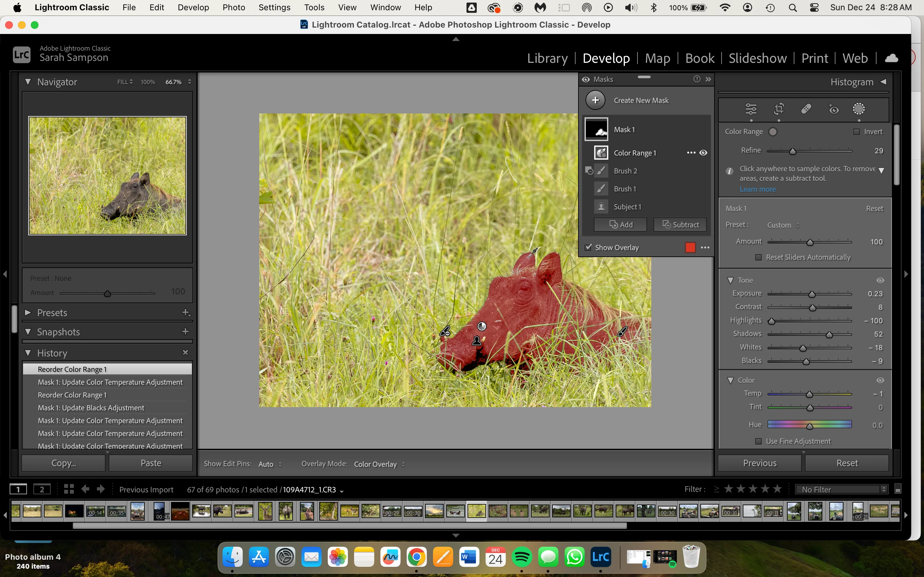The height and width of the screenshot is (577, 924).
Task: Select the Healing tool icon
Action: (x=806, y=109)
